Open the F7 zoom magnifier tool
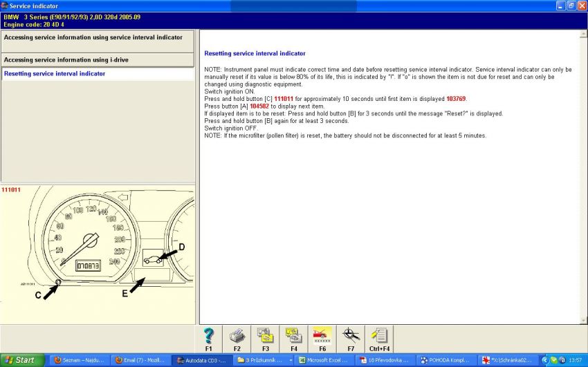This screenshot has height=367, width=588. (351, 339)
